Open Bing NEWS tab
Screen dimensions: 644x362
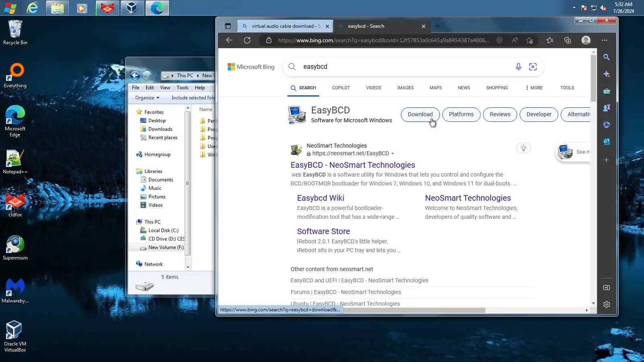[x=464, y=88]
